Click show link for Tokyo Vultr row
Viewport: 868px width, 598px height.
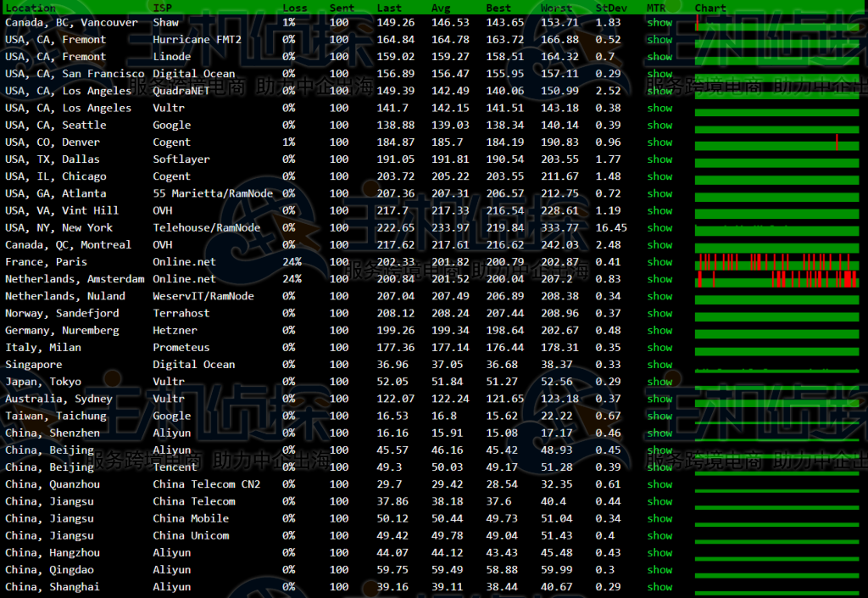pos(659,382)
